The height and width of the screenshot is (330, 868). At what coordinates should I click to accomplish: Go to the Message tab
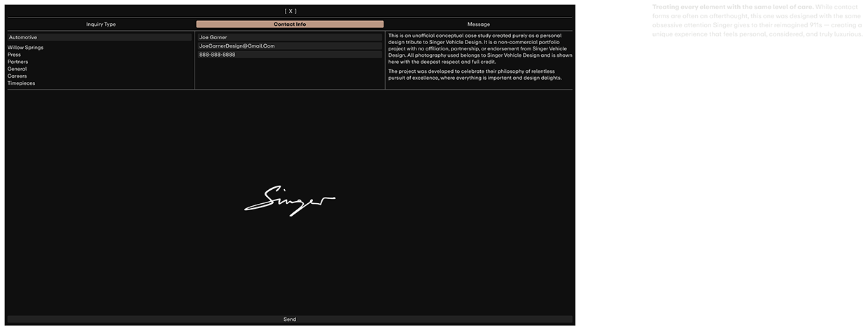479,25
